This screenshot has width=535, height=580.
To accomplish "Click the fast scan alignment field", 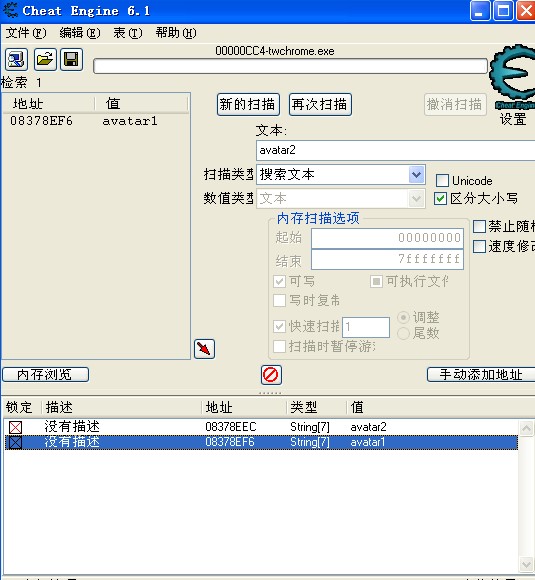I will click(x=366, y=327).
